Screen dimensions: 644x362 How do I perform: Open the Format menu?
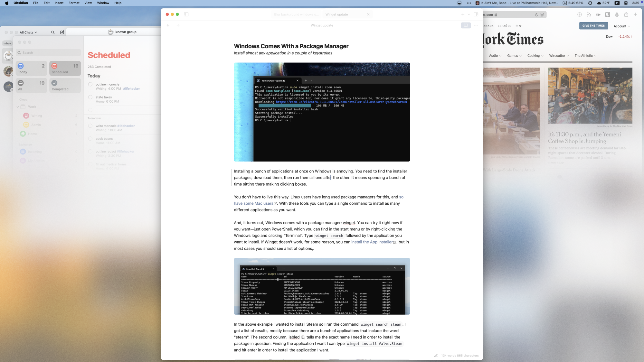pos(74,3)
